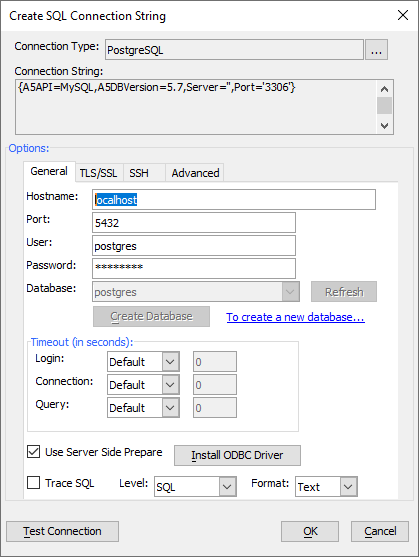Click Test Connection button
419x557 pixels.
62,531
